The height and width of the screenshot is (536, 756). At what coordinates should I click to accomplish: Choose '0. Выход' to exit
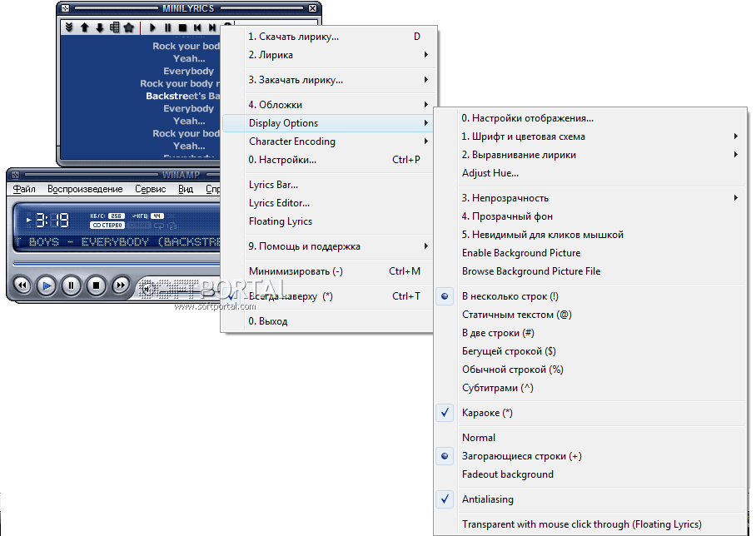[328, 321]
